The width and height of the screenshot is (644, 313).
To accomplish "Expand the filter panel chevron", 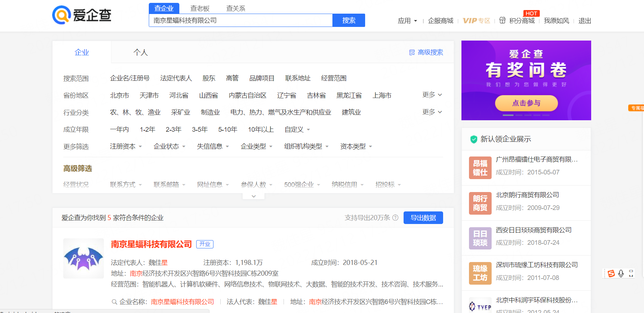I will (x=254, y=196).
